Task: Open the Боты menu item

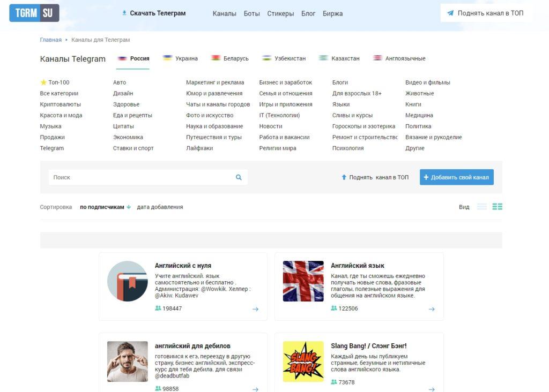Action: click(x=251, y=13)
